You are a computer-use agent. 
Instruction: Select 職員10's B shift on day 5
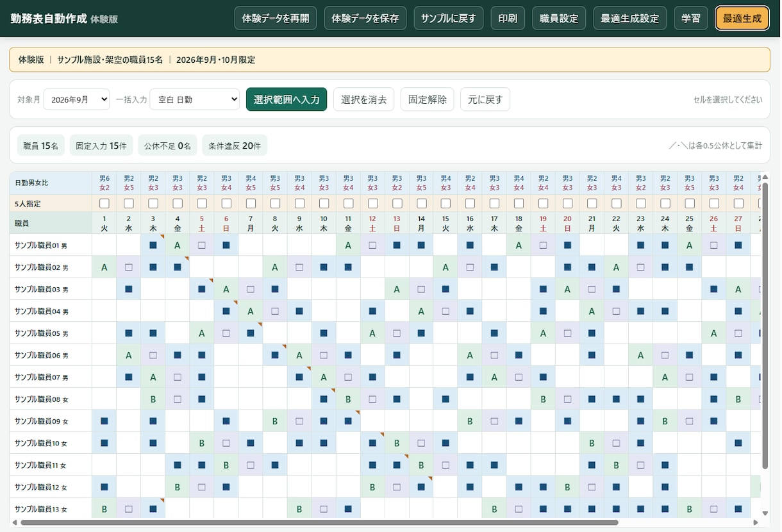[202, 443]
